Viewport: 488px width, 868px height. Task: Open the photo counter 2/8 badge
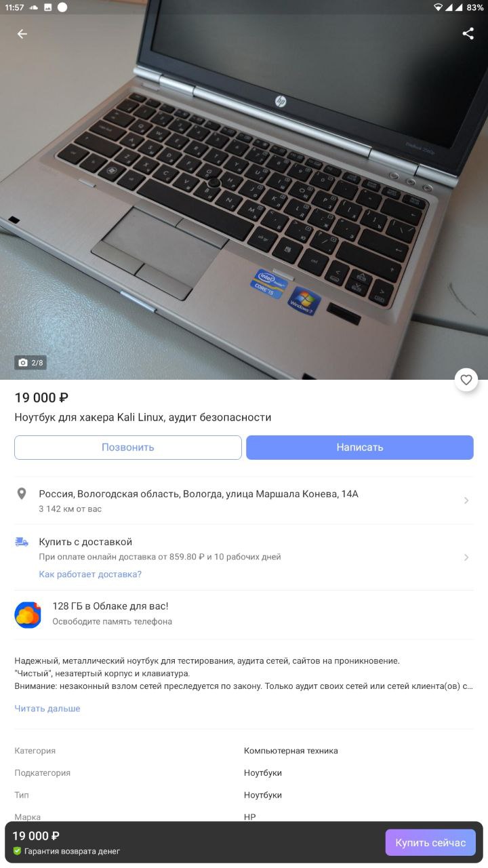pos(30,363)
